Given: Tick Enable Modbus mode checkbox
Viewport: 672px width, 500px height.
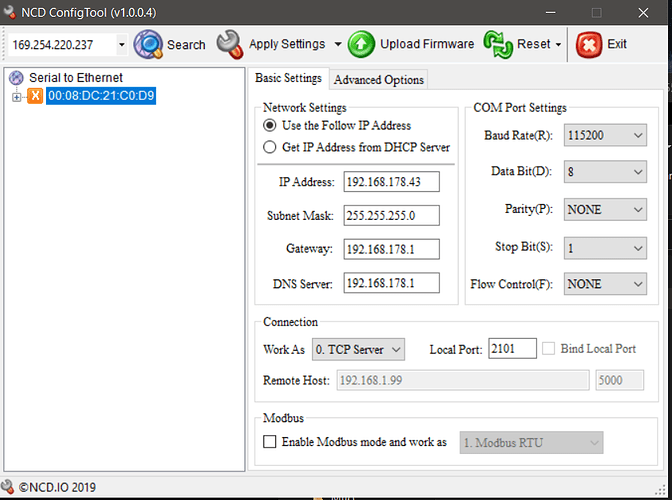Looking at the screenshot, I should coord(270,442).
